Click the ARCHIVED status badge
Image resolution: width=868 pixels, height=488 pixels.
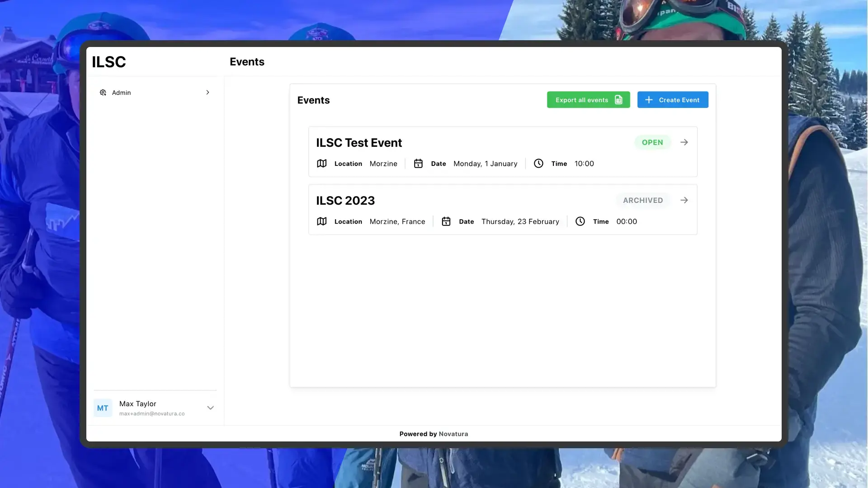[x=643, y=200]
